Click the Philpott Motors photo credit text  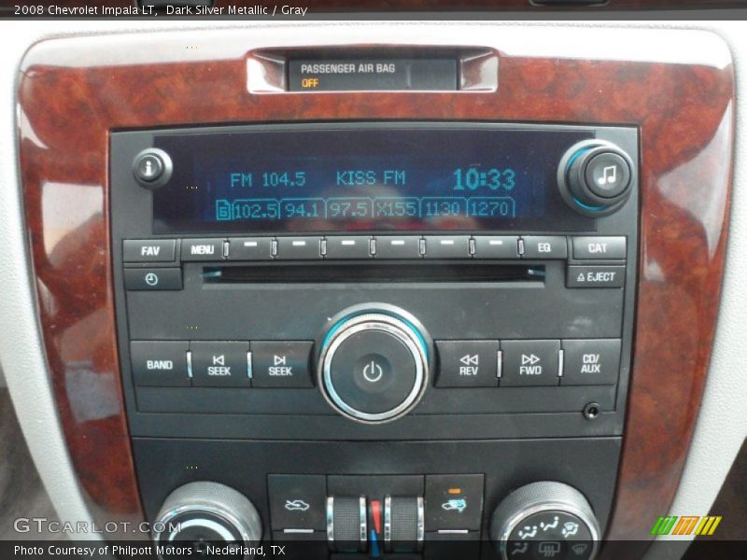(x=149, y=551)
